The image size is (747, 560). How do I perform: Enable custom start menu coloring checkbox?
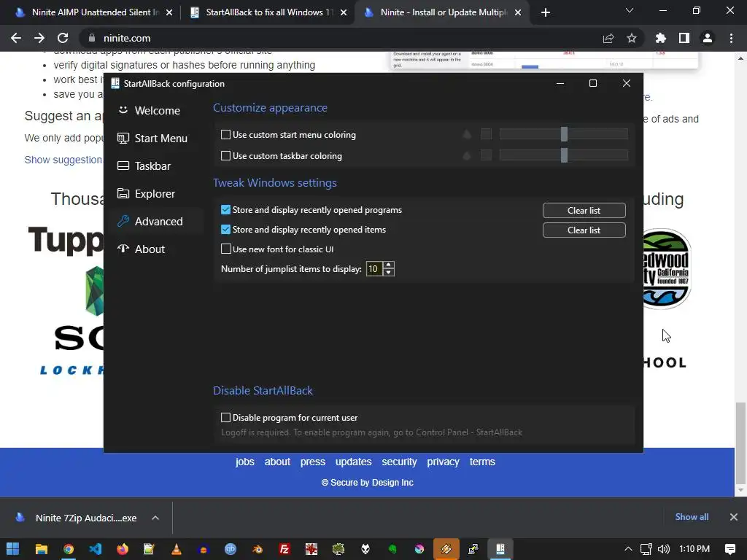point(226,135)
